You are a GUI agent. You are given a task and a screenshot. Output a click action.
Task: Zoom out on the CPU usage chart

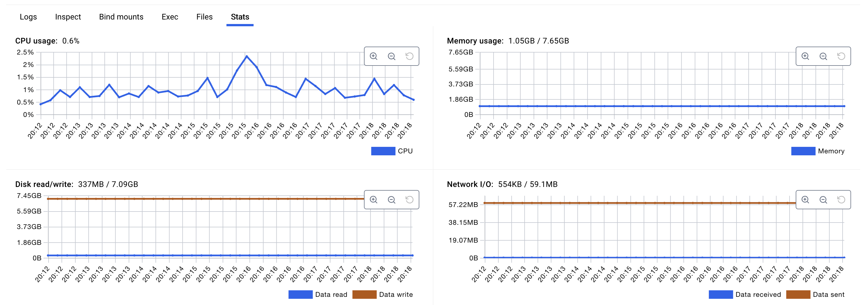pyautogui.click(x=391, y=56)
